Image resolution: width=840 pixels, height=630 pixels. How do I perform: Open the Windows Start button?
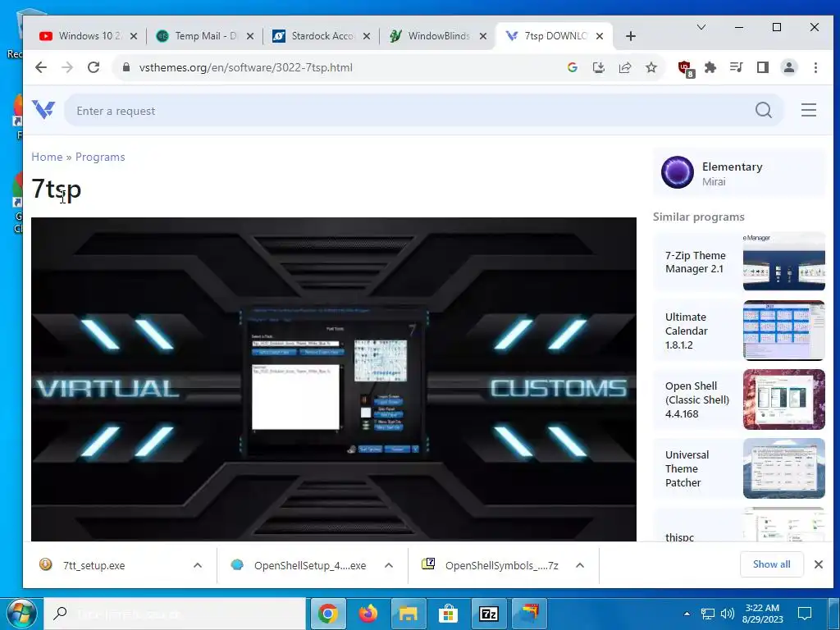21,614
